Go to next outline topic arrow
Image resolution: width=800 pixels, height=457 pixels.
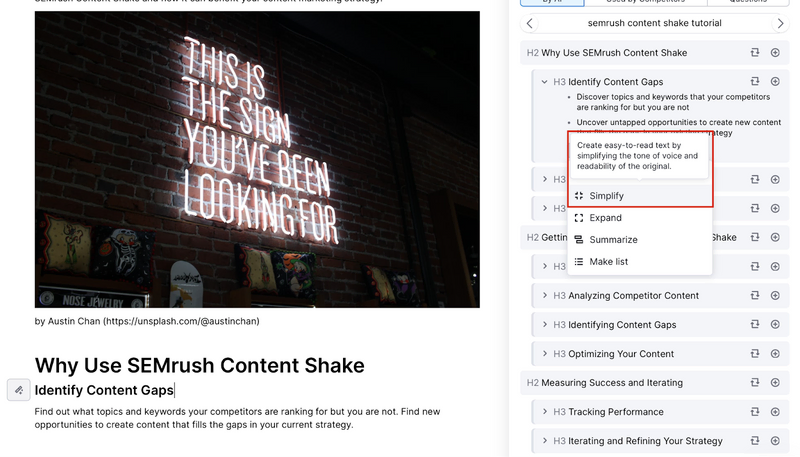click(780, 23)
